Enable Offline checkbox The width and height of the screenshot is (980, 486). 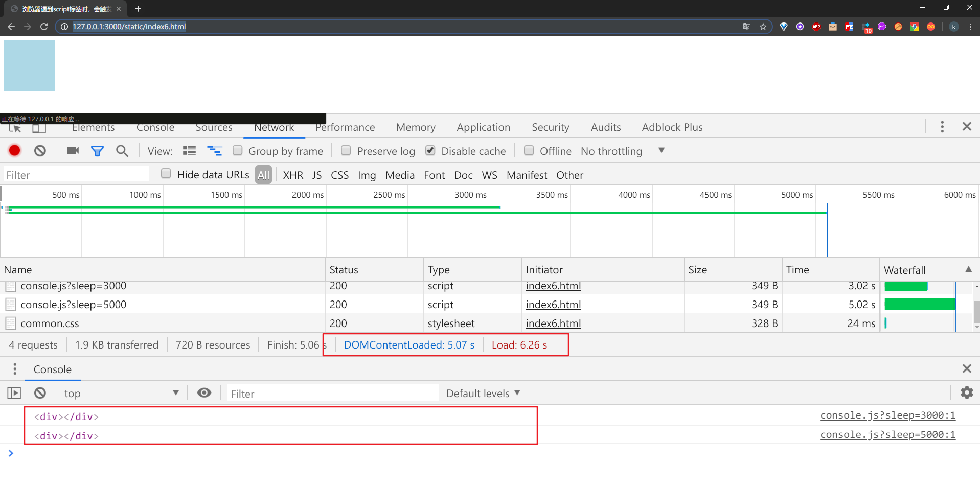(529, 150)
